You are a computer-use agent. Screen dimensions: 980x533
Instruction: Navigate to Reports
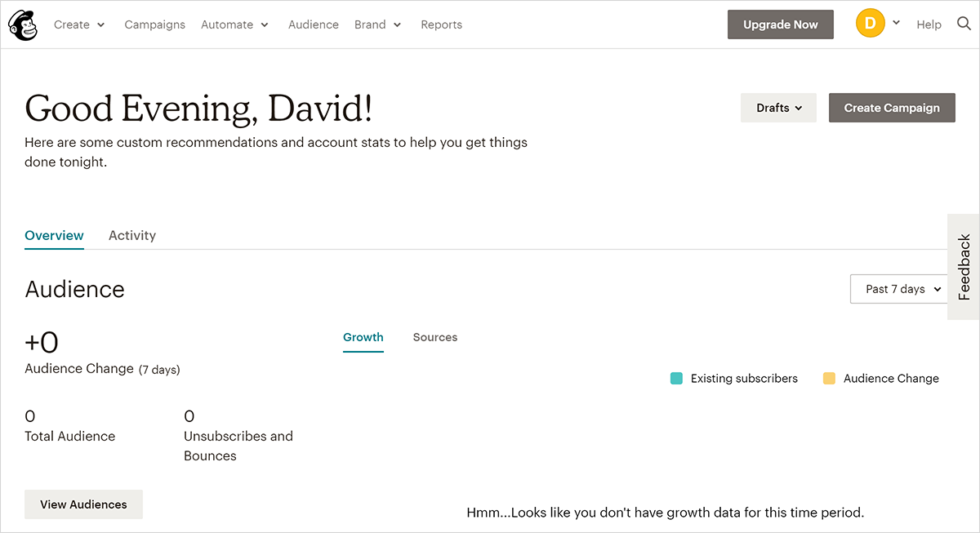(x=441, y=24)
